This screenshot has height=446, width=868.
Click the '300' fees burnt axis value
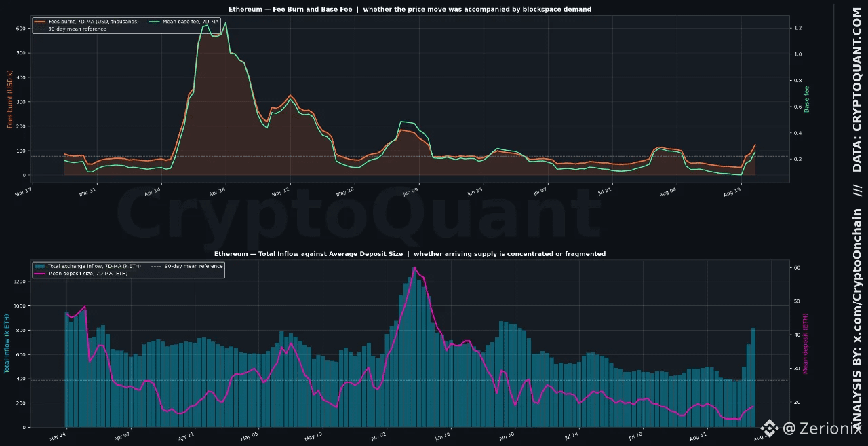21,102
